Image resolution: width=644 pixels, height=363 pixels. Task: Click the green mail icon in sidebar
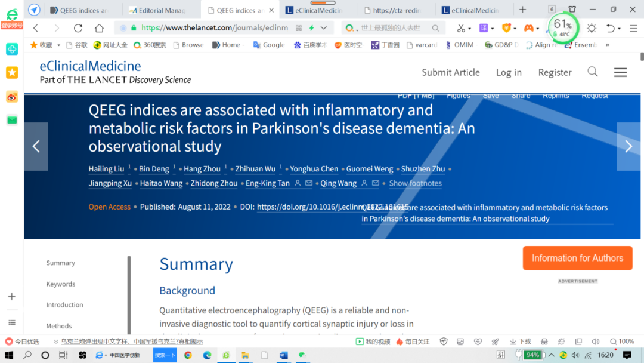click(x=12, y=120)
